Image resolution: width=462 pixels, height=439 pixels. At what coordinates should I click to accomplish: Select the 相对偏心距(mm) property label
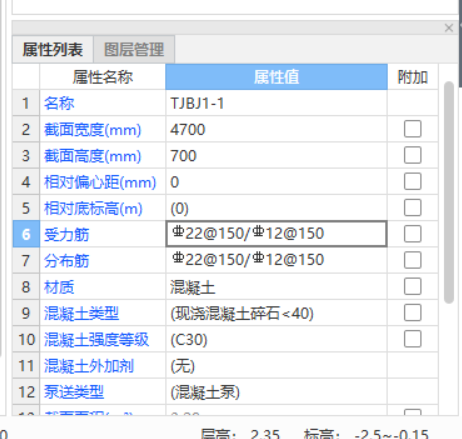[100, 182]
